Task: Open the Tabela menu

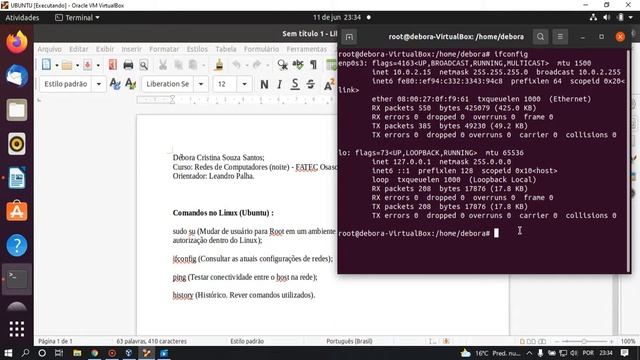Action: click(x=226, y=49)
